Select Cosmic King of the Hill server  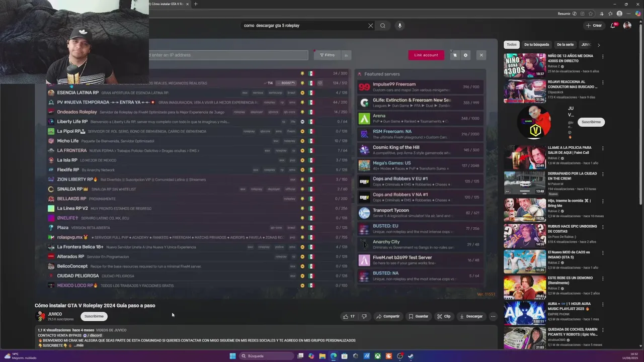(x=420, y=150)
